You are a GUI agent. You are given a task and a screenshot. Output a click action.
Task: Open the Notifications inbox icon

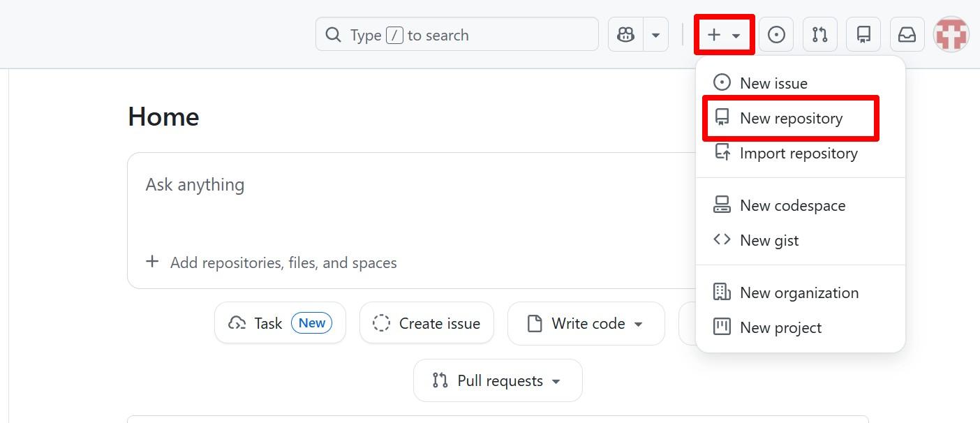pos(907,35)
